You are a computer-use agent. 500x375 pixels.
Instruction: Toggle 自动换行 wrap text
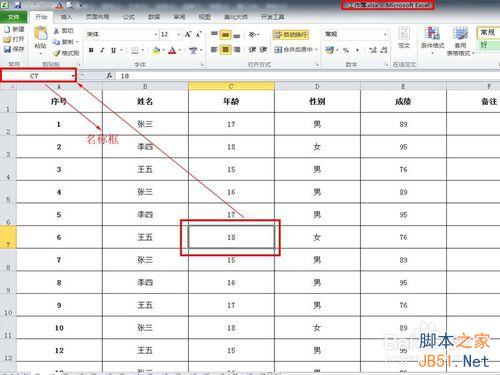tap(290, 34)
